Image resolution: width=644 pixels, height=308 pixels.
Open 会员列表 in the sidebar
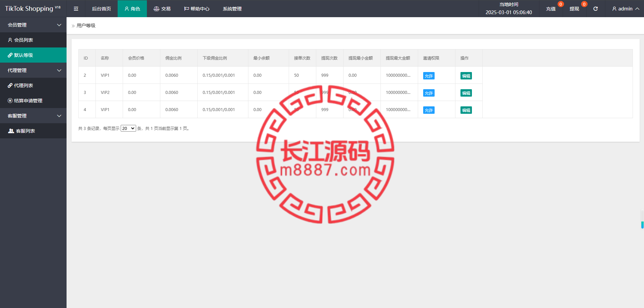[x=33, y=40]
